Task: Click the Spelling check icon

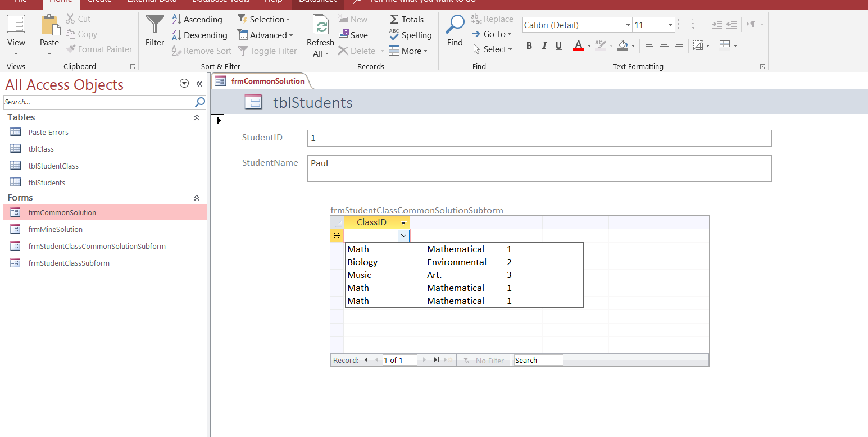Action: point(394,35)
